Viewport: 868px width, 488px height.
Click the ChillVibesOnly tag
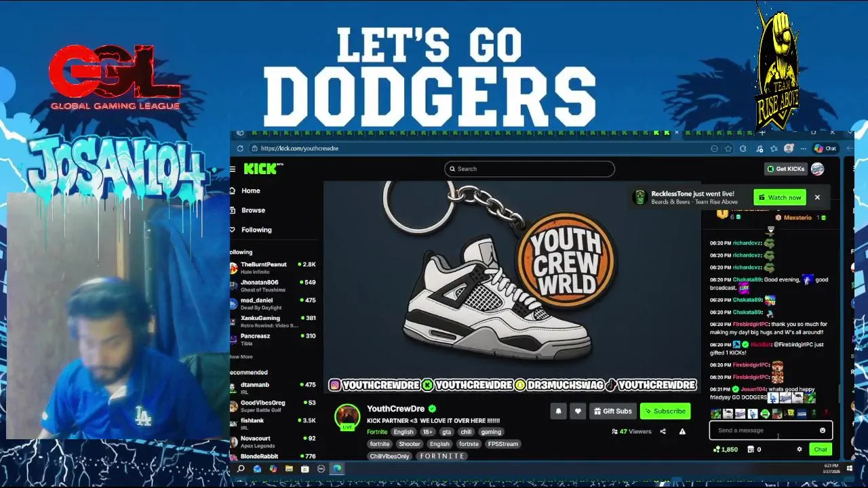[389, 456]
